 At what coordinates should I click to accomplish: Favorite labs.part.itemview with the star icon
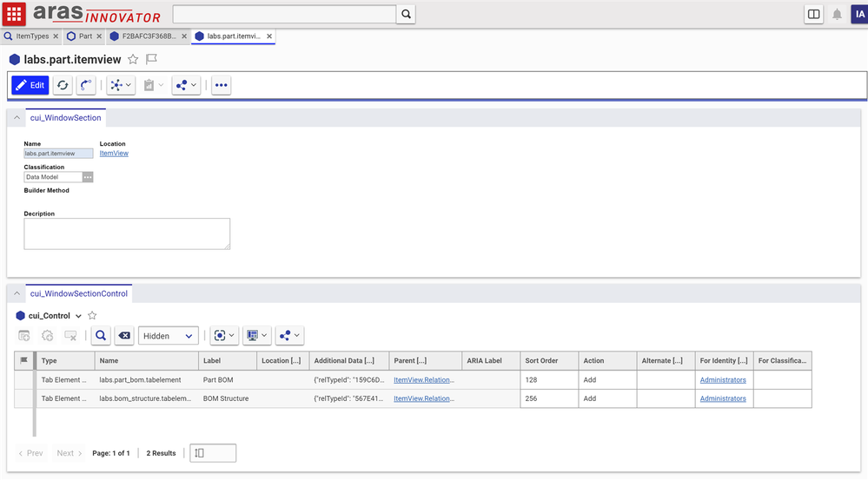click(x=133, y=59)
